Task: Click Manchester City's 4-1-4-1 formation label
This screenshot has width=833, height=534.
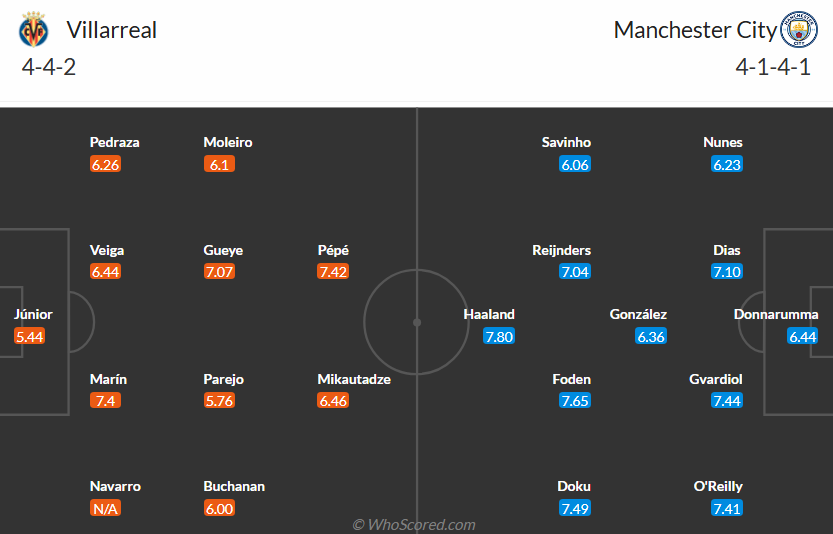Action: point(772,68)
